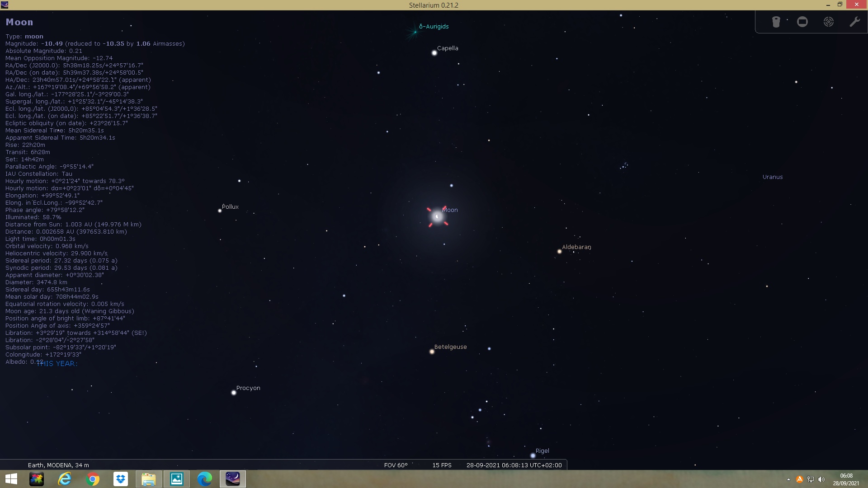Select the star Capella

[x=434, y=53]
